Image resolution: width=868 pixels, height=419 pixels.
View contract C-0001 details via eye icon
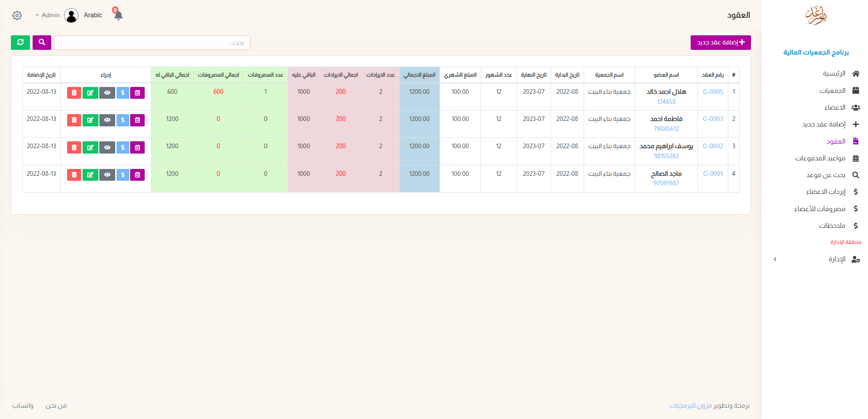[107, 175]
